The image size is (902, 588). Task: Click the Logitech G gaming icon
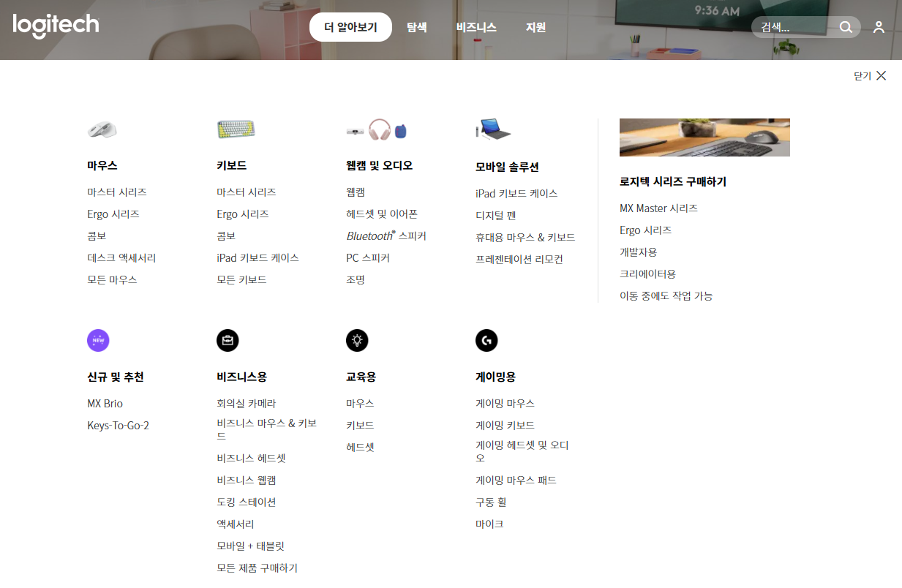click(x=486, y=340)
